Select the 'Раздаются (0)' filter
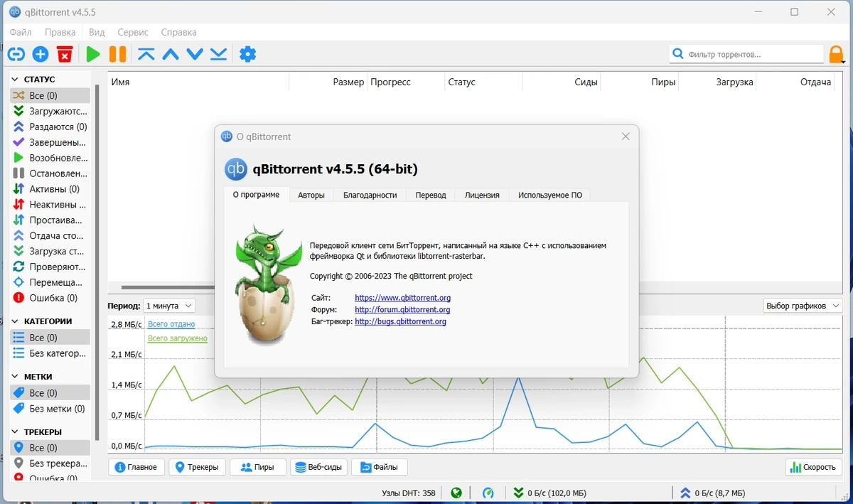 coord(50,127)
